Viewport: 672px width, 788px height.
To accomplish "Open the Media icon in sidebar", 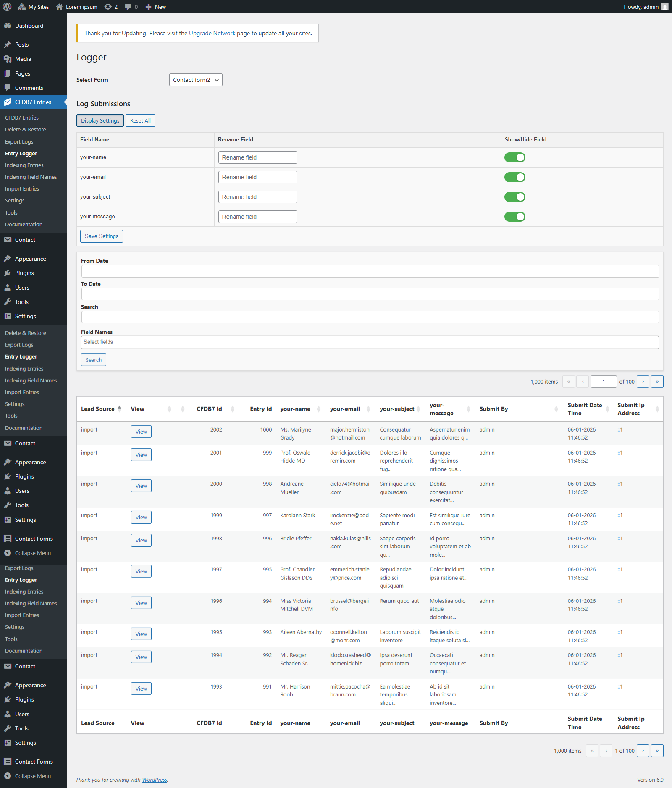I will tap(8, 59).
